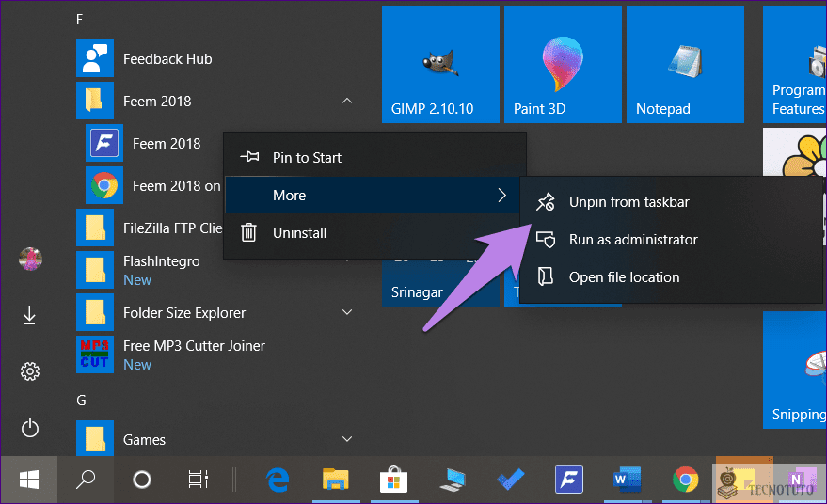Collapse the Feem 2018 folder chevron
This screenshot has width=827, height=504.
(347, 101)
